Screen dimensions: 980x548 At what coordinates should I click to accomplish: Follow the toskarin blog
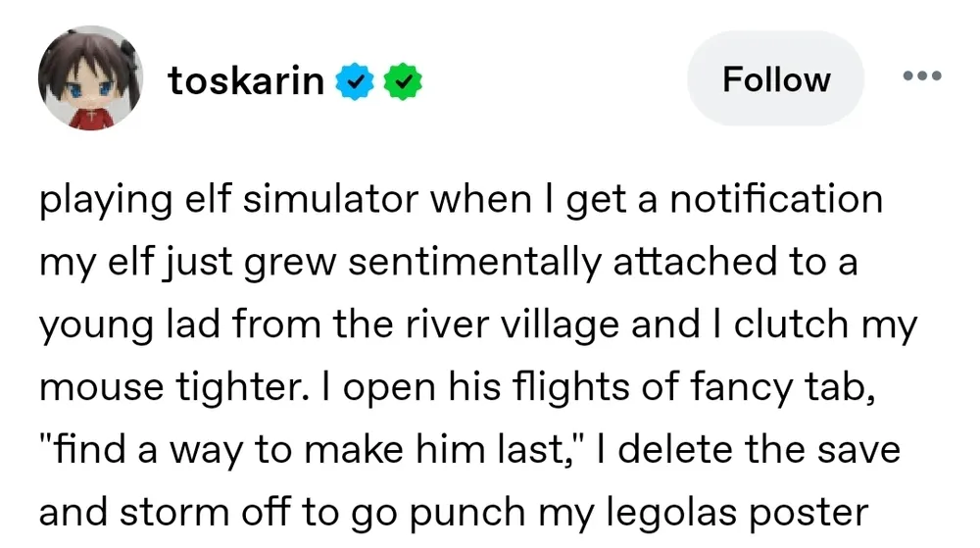[x=775, y=78]
